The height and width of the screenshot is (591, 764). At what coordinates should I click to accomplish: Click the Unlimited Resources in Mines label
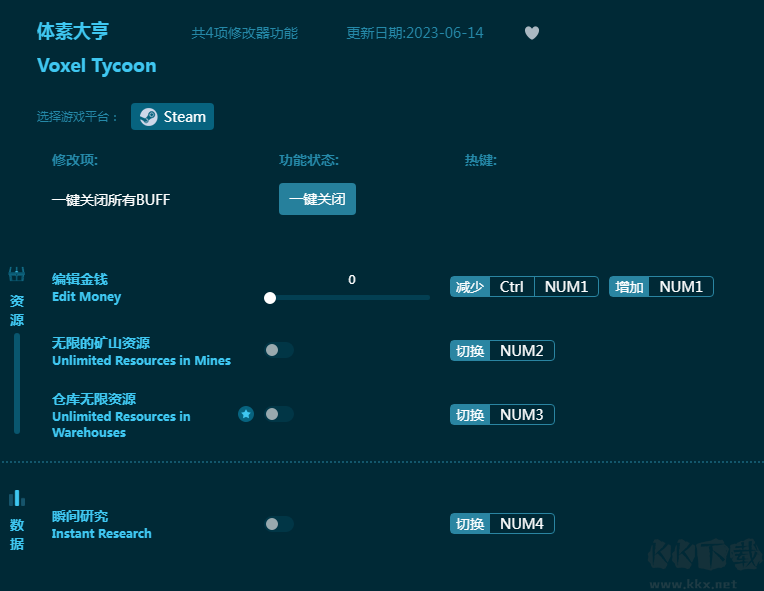coord(141,361)
